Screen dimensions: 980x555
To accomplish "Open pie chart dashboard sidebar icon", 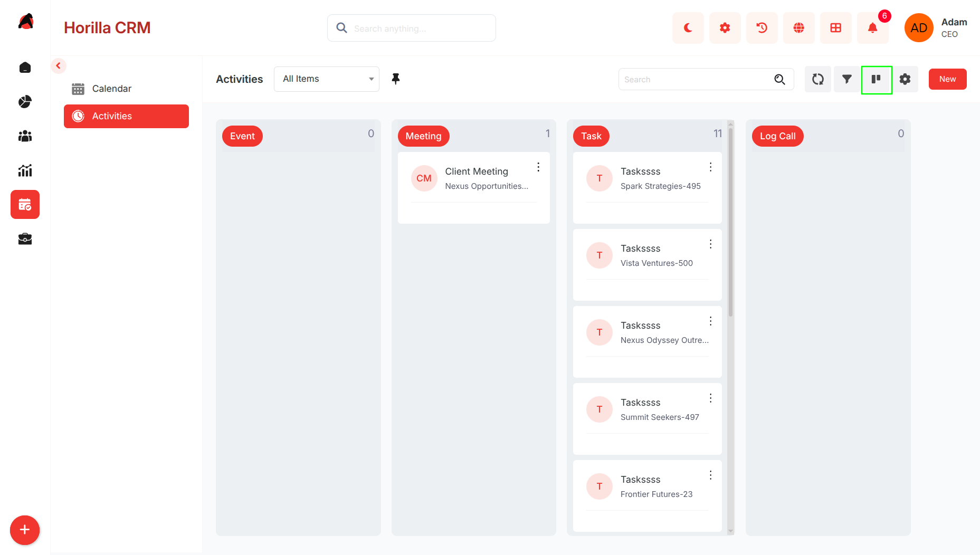I will [25, 102].
